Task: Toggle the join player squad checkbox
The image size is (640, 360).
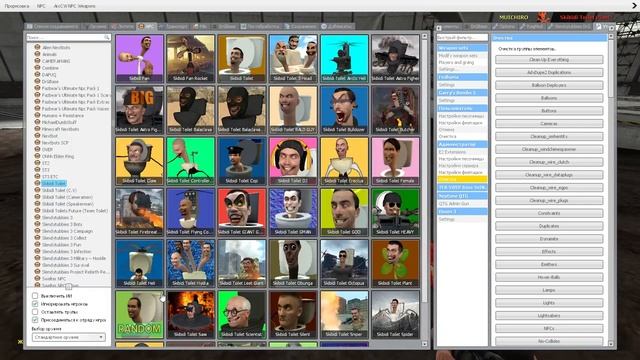Action: (35, 320)
